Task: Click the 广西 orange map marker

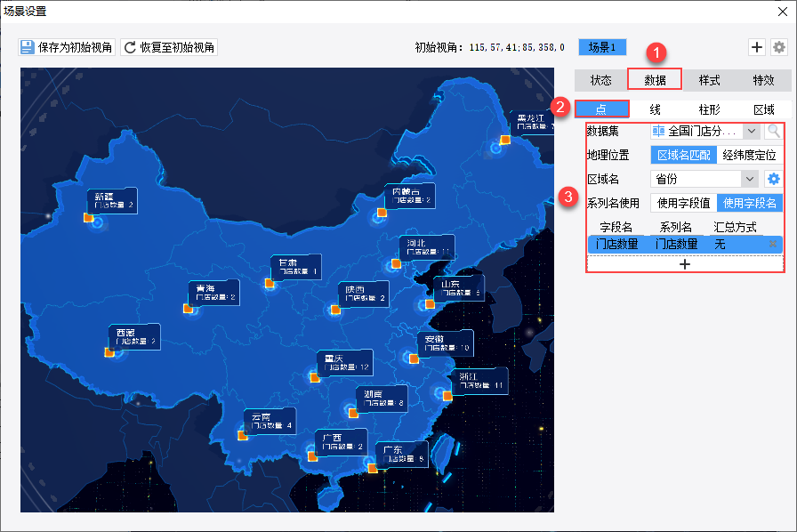Action: tap(312, 456)
